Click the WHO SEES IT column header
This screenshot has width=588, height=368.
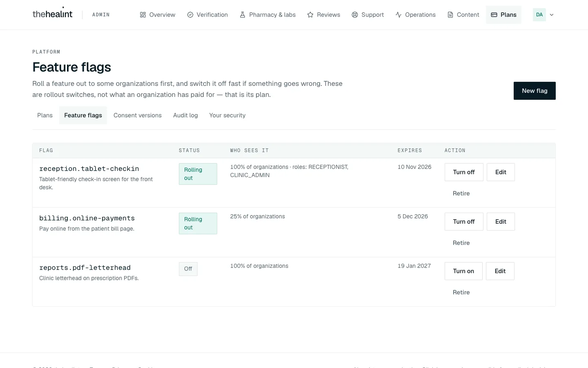[249, 150]
